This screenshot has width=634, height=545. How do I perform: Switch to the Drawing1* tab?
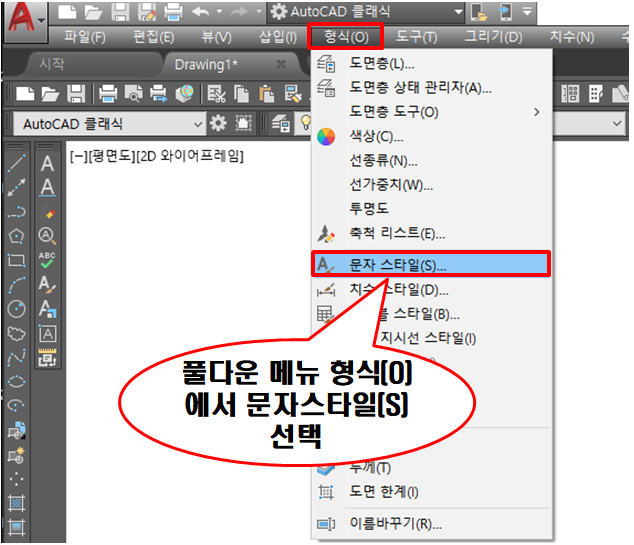pos(206,65)
